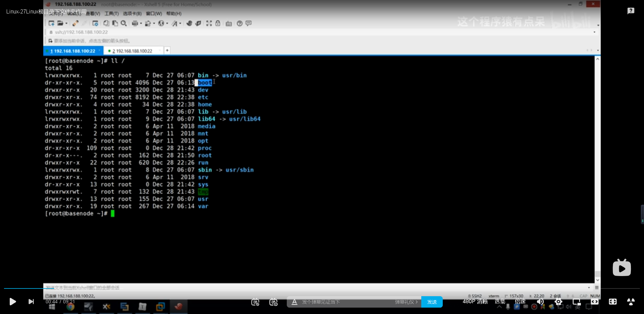Expand the file transfer dropdown arrow
Image resolution: width=644 pixels, height=314 pixels.
tap(154, 24)
